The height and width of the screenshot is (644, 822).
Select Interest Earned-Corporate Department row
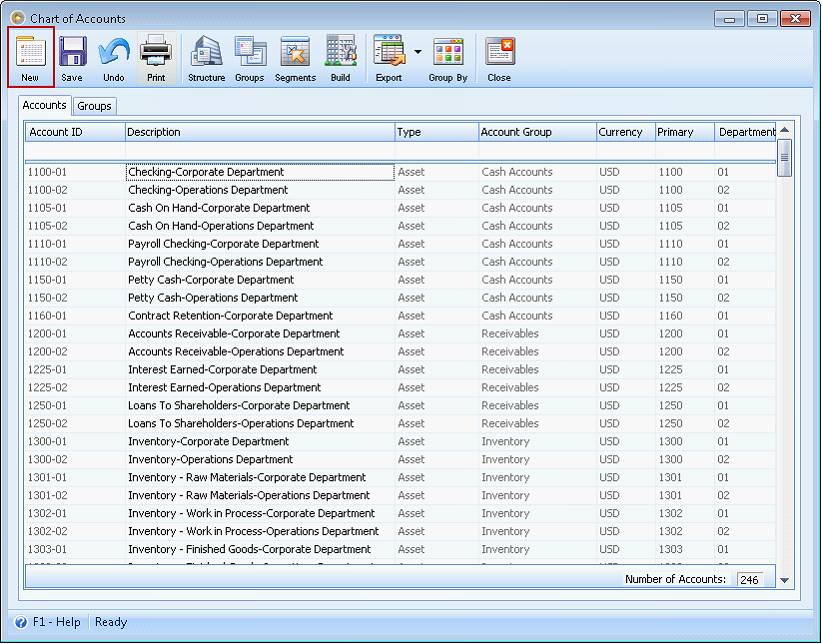pyautogui.click(x=401, y=370)
